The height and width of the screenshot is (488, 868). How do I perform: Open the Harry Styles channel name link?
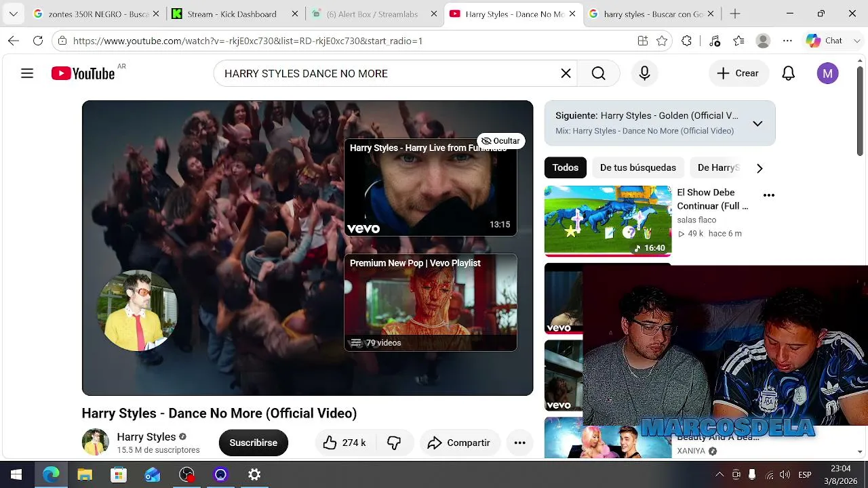146,436
